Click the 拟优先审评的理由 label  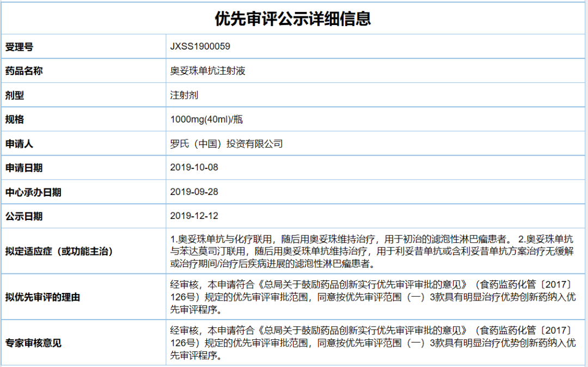pos(43,297)
